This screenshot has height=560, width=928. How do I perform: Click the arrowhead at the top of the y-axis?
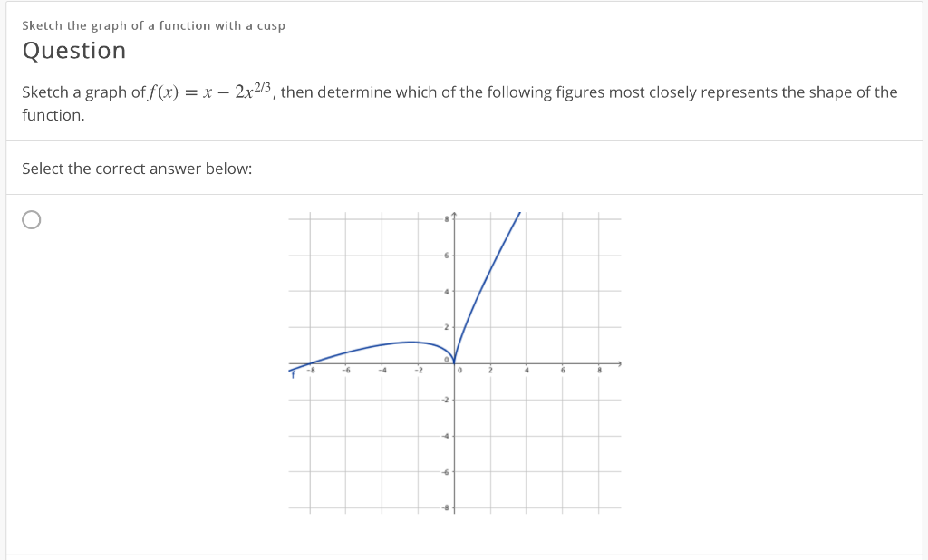[454, 214]
